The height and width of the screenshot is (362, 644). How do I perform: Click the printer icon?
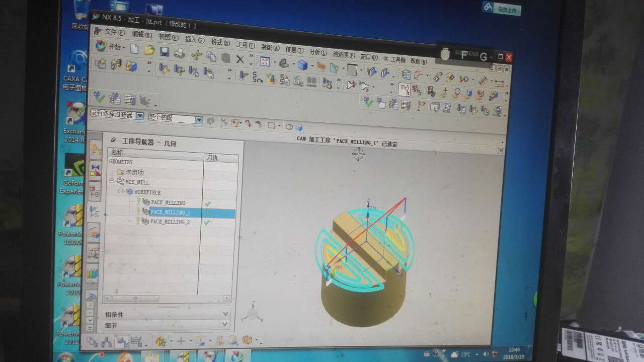179,53
